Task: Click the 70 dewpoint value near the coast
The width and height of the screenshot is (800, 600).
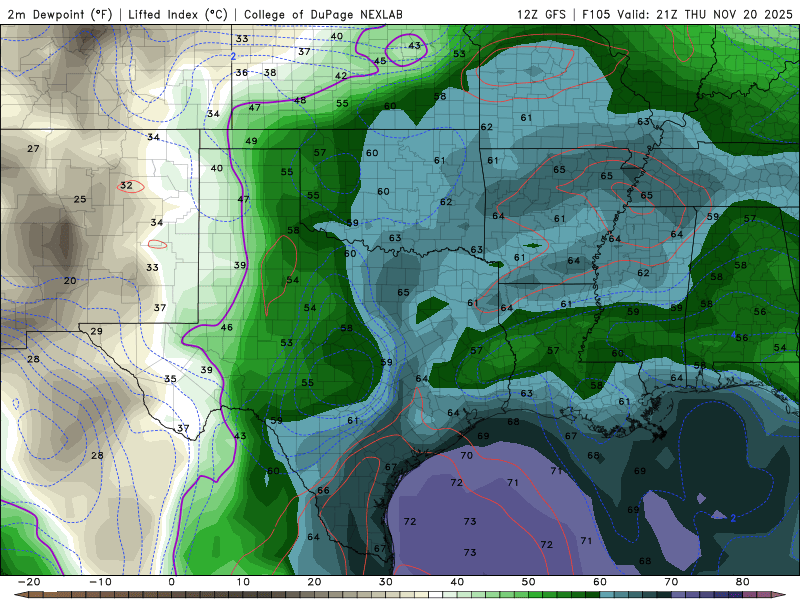Action: [x=466, y=455]
